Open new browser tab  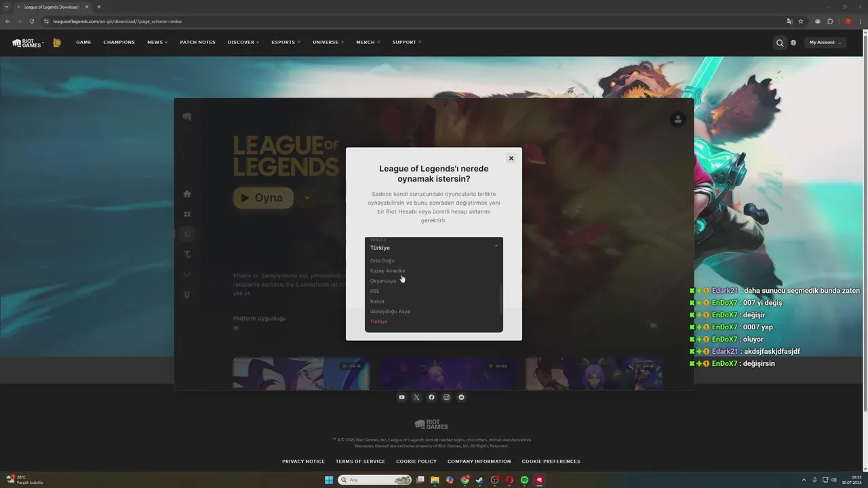click(99, 7)
